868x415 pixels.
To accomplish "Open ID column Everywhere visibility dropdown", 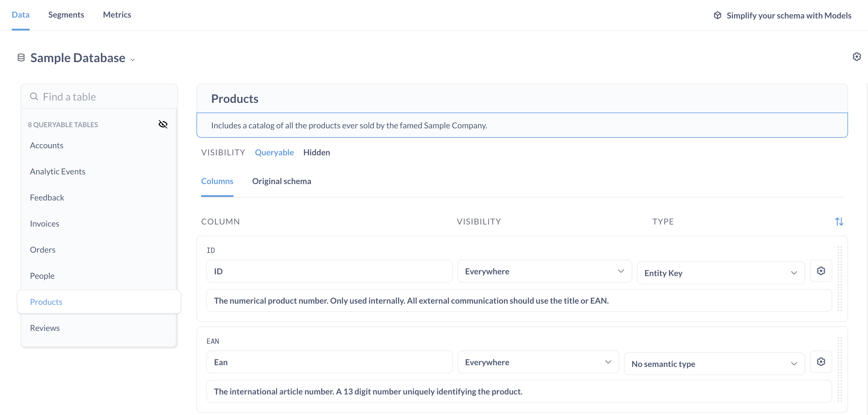I will tap(544, 271).
